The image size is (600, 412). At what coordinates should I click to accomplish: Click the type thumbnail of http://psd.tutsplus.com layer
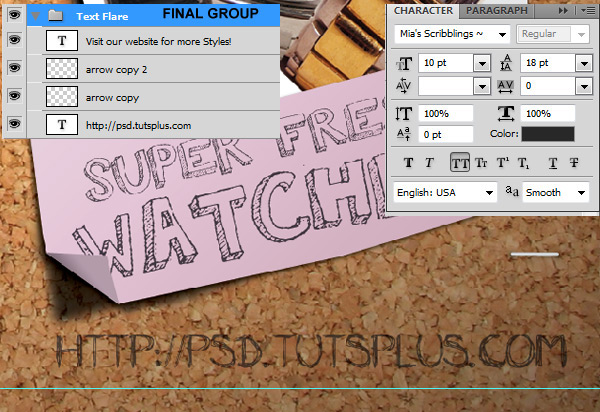pos(62,124)
